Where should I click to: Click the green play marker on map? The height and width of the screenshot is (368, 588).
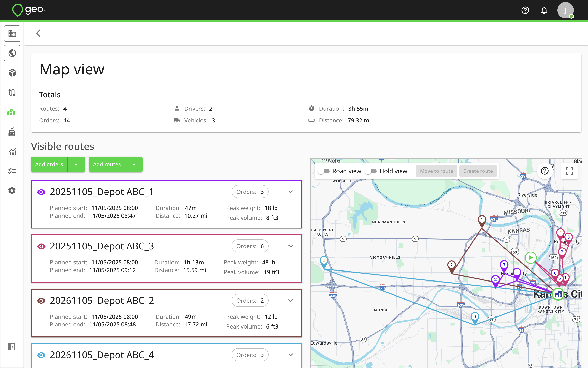point(531,258)
